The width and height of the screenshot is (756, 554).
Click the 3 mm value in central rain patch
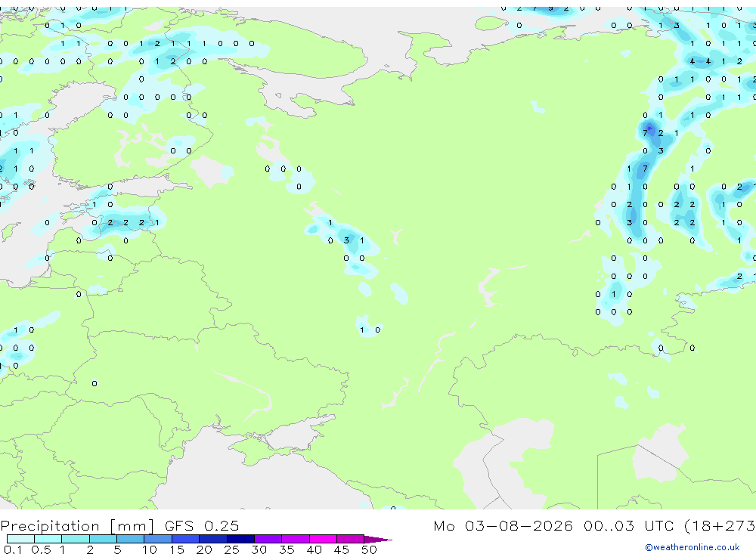pyautogui.click(x=346, y=240)
